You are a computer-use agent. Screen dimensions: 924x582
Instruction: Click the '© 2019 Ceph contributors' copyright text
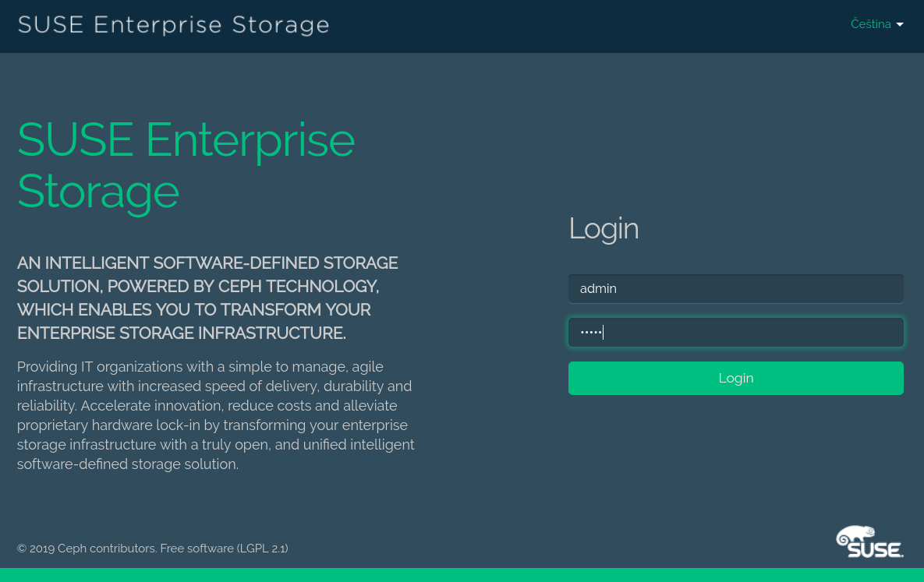86,548
